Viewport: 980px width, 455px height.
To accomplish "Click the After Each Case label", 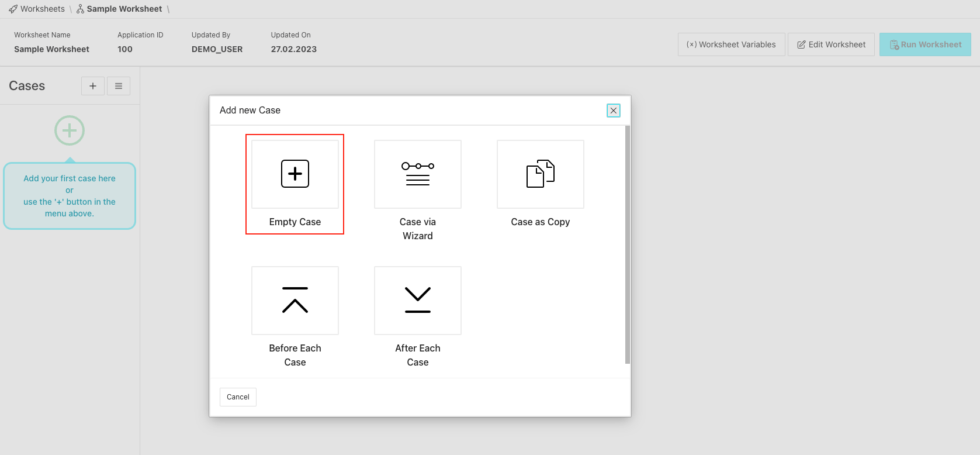I will (x=418, y=355).
